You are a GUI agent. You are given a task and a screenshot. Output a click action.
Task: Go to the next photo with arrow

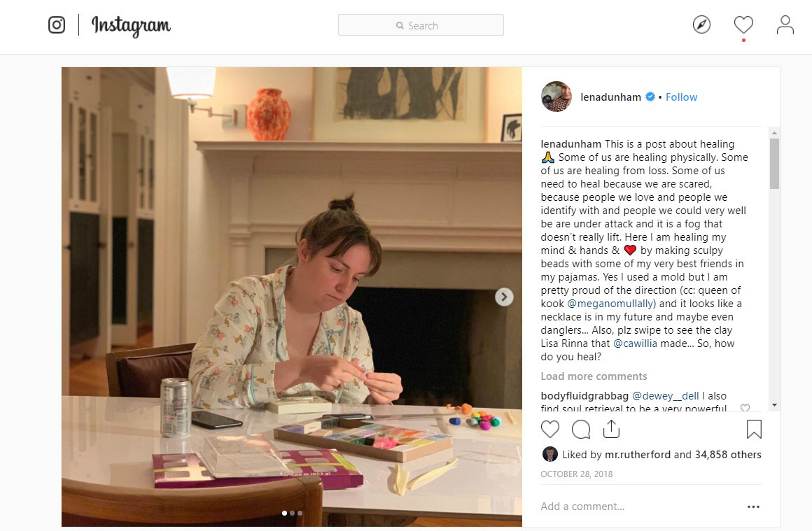tap(504, 297)
